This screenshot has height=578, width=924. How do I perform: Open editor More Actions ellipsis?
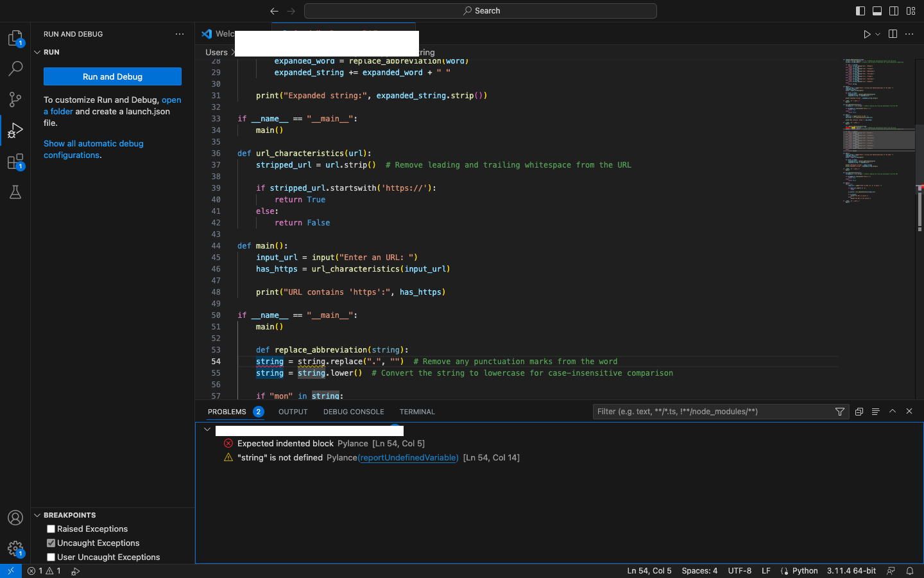tap(909, 34)
